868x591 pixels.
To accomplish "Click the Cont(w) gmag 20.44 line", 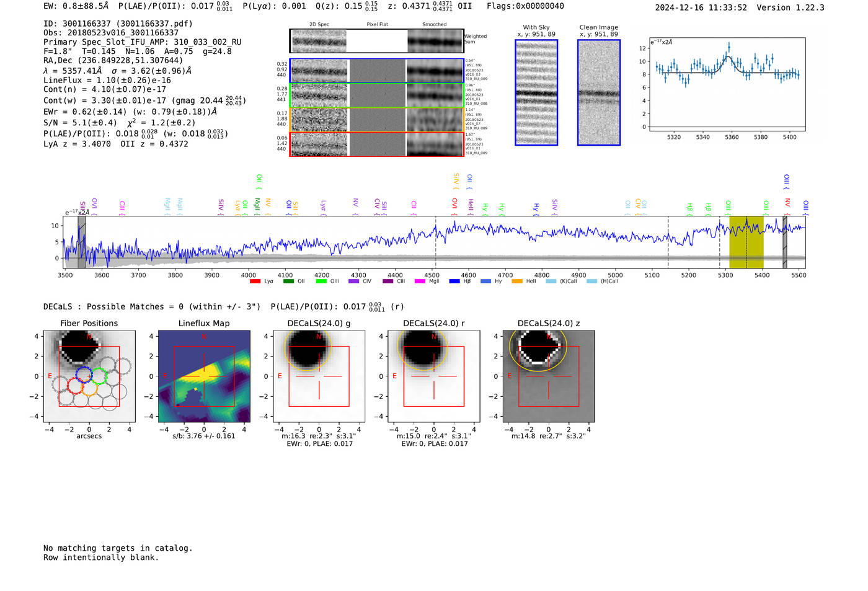I will [x=144, y=100].
